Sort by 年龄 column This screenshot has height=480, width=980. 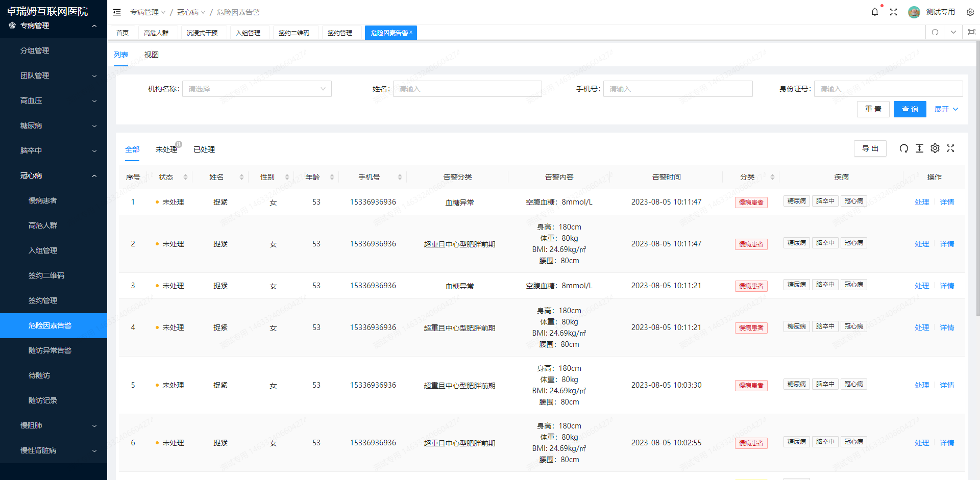(332, 177)
